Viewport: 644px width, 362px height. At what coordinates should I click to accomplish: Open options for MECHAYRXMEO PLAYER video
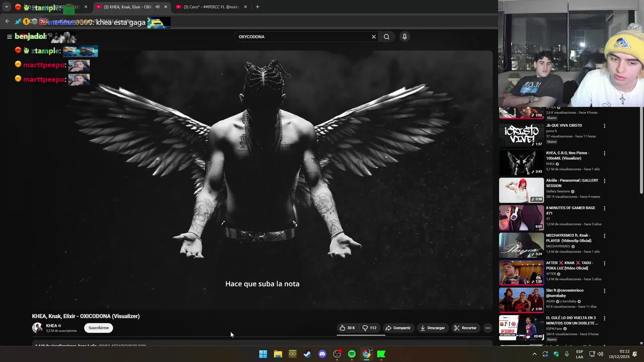click(604, 236)
